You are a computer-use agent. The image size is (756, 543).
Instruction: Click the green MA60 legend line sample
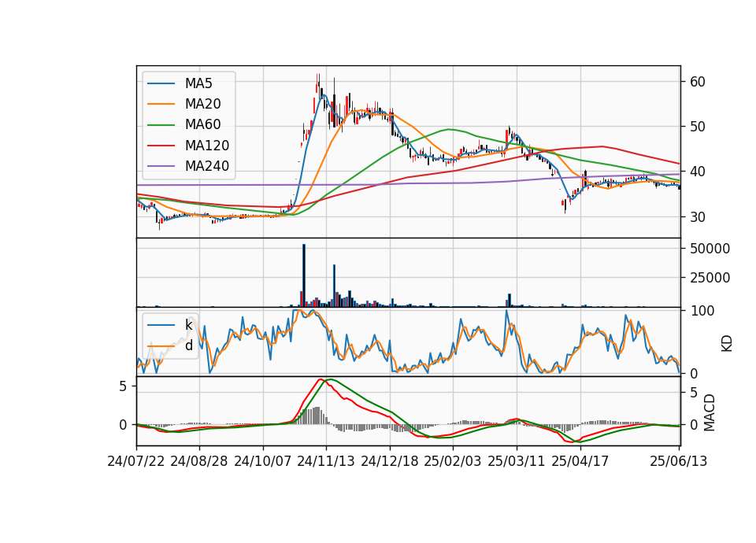pos(161,125)
